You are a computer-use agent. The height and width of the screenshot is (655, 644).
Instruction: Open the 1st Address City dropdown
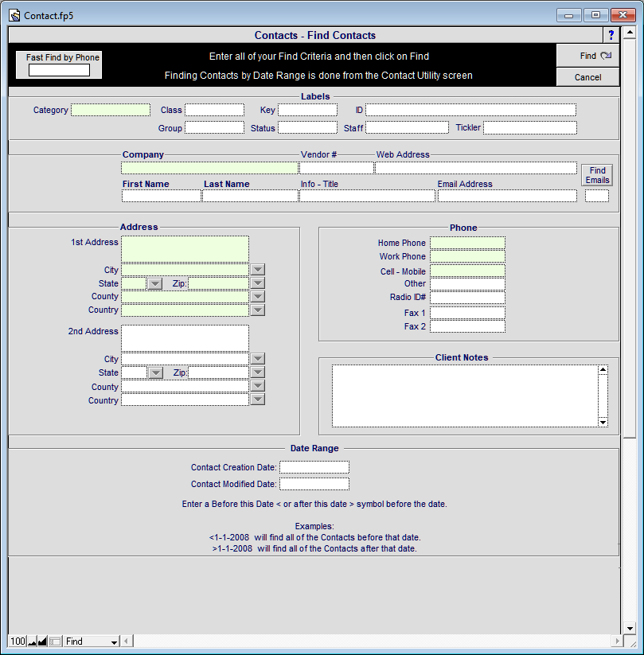(x=258, y=270)
